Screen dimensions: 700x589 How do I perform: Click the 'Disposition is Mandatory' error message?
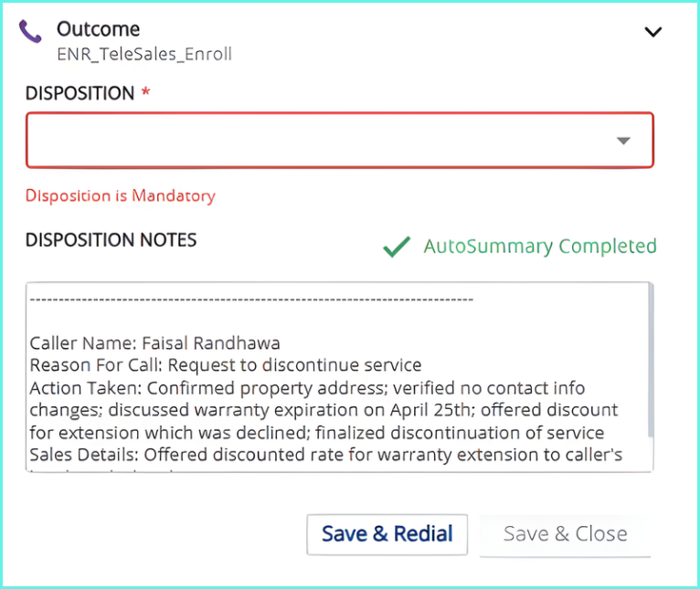click(120, 195)
